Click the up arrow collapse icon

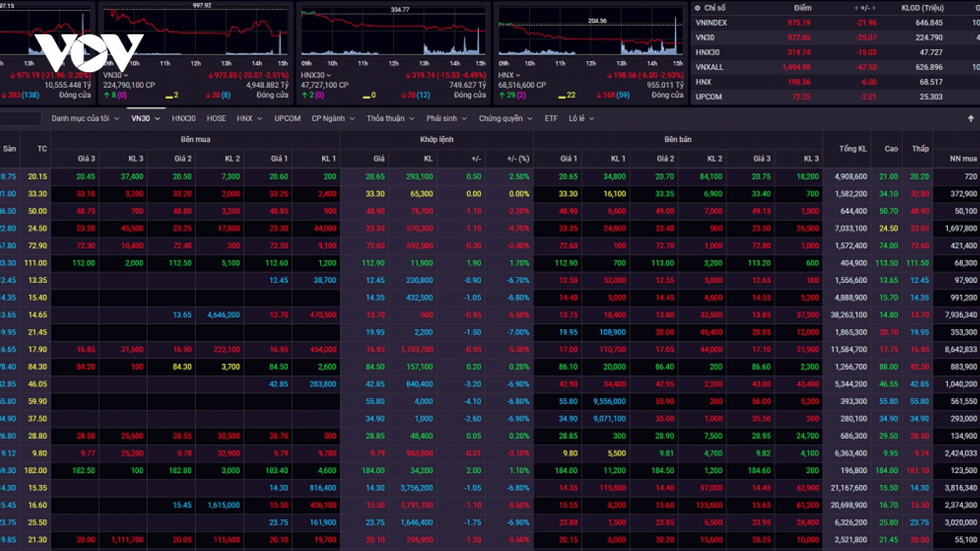click(971, 118)
